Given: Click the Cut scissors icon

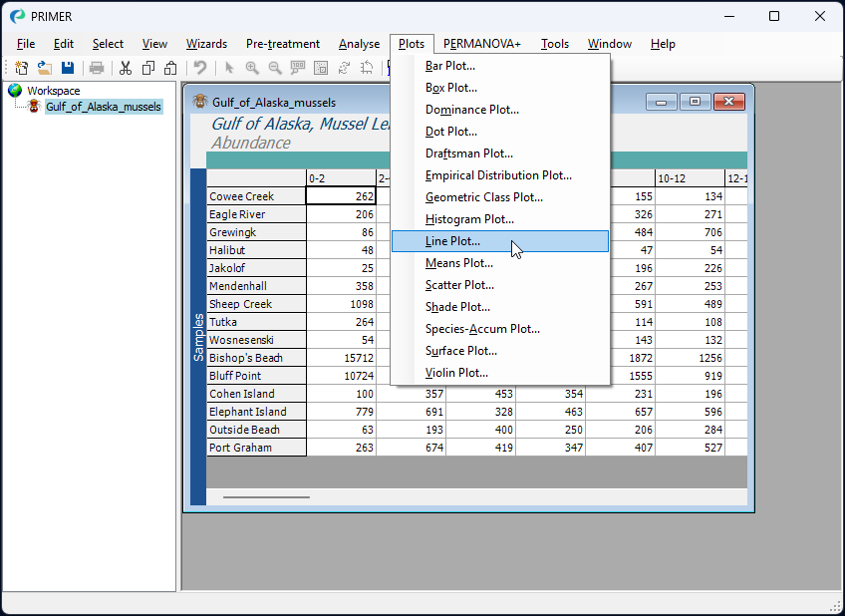Looking at the screenshot, I should click(126, 68).
